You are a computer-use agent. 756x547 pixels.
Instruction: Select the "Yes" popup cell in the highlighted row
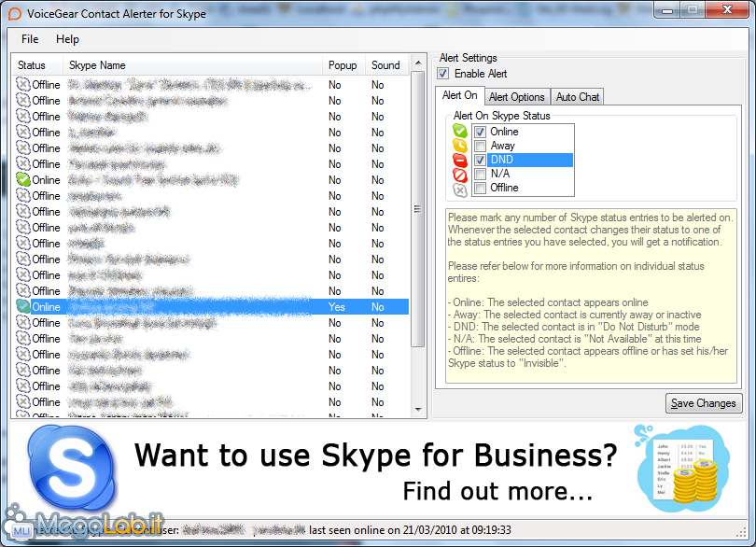tap(337, 307)
